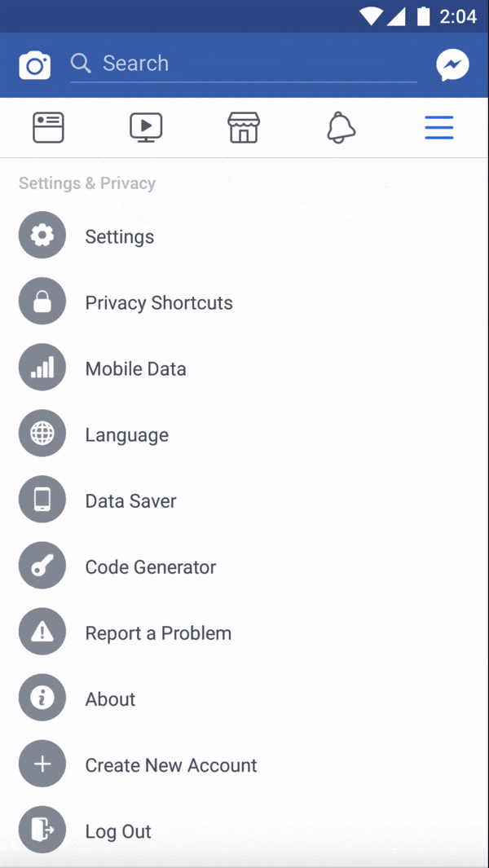
Task: Switch to the News Feed tab
Action: click(x=48, y=128)
